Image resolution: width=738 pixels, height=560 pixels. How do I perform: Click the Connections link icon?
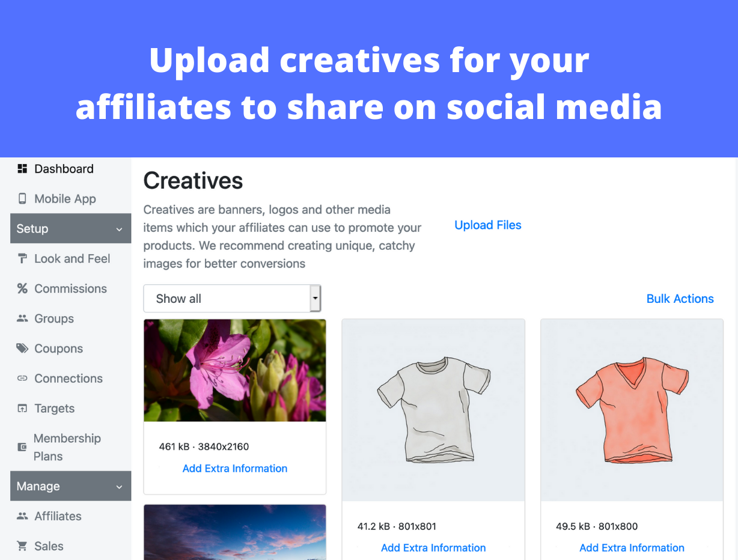(x=22, y=379)
